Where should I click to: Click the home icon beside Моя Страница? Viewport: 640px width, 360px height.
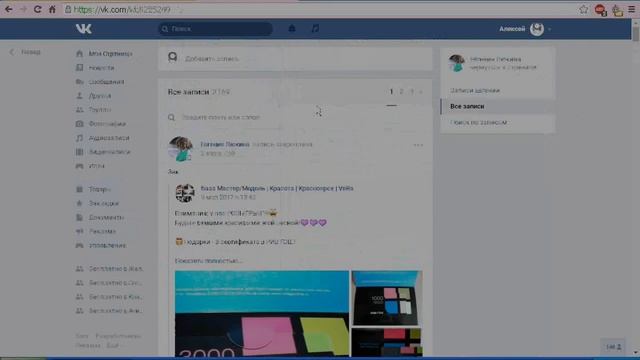click(80, 53)
